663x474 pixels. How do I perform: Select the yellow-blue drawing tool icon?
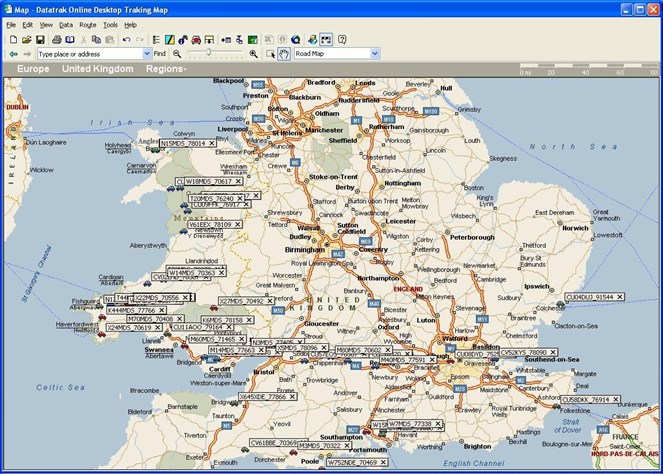(x=170, y=40)
